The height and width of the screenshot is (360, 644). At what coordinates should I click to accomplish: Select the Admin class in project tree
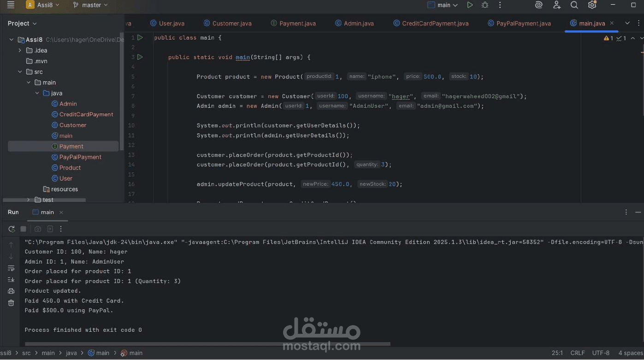(64, 104)
